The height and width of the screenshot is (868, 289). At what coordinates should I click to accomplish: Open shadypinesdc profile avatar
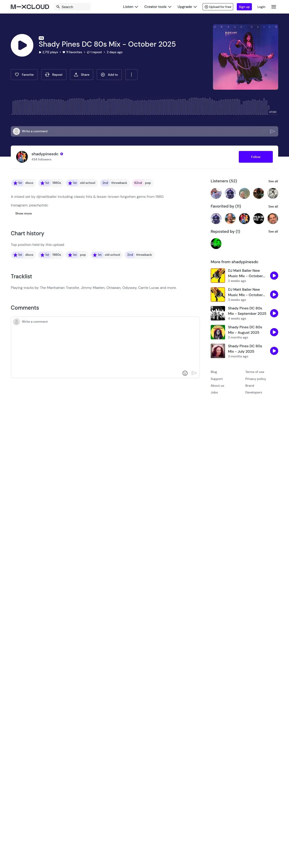point(22,157)
